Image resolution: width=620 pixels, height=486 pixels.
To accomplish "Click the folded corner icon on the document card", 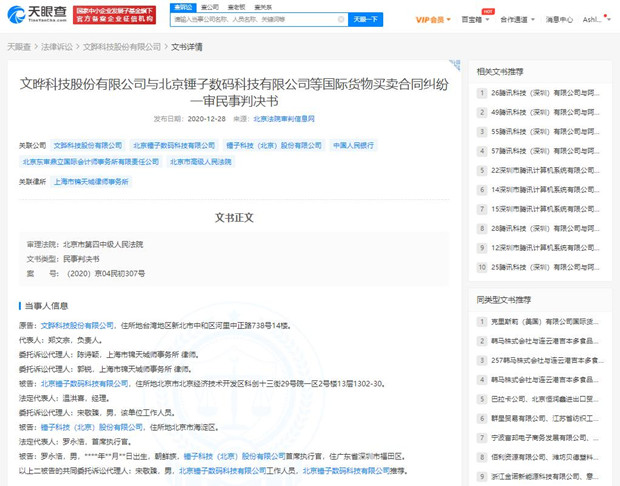I will pyautogui.click(x=455, y=65).
